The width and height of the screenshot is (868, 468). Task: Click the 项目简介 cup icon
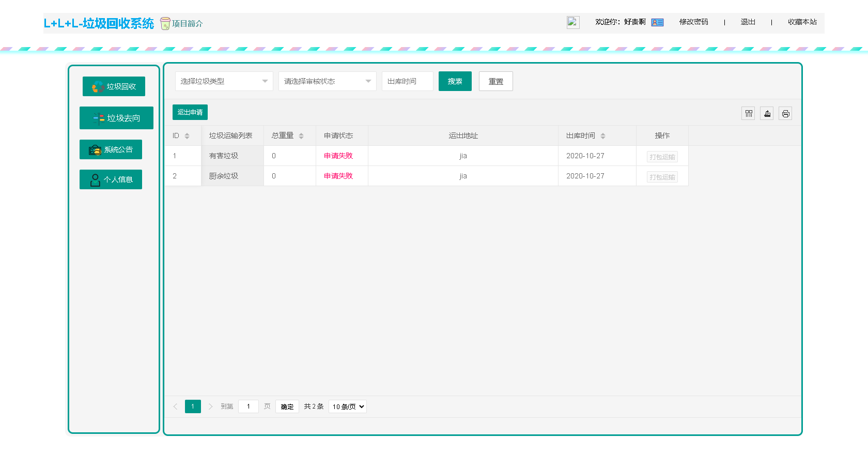(x=165, y=23)
